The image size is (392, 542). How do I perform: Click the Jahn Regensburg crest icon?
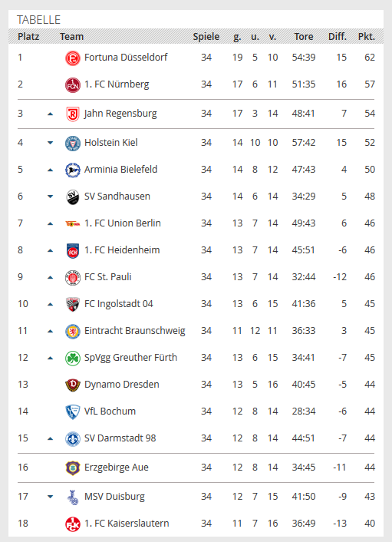[x=73, y=114]
